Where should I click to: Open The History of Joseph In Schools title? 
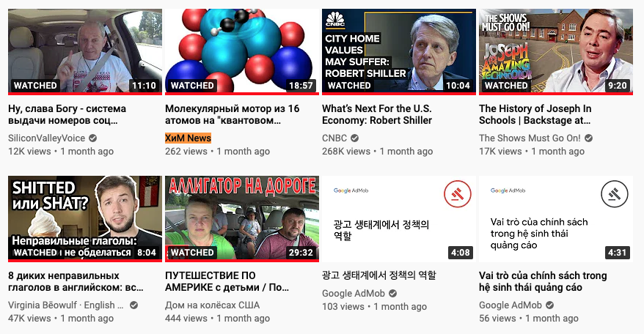point(535,114)
